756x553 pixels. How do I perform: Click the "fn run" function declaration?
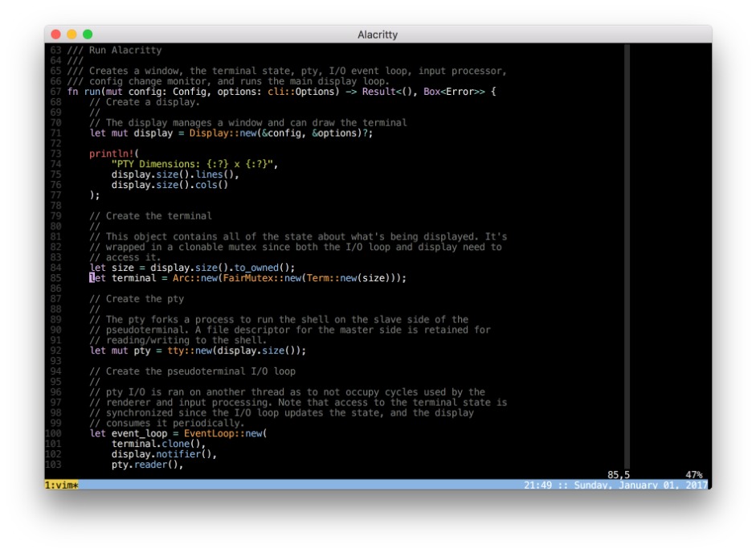tap(84, 92)
